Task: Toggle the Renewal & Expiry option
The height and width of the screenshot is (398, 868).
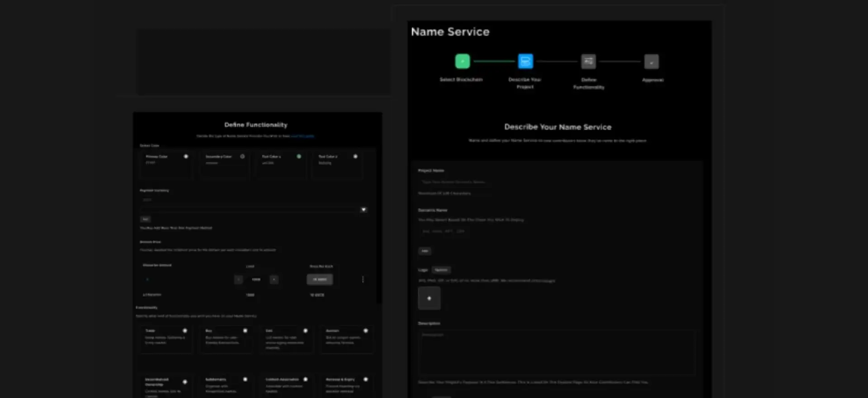Action: tap(366, 379)
